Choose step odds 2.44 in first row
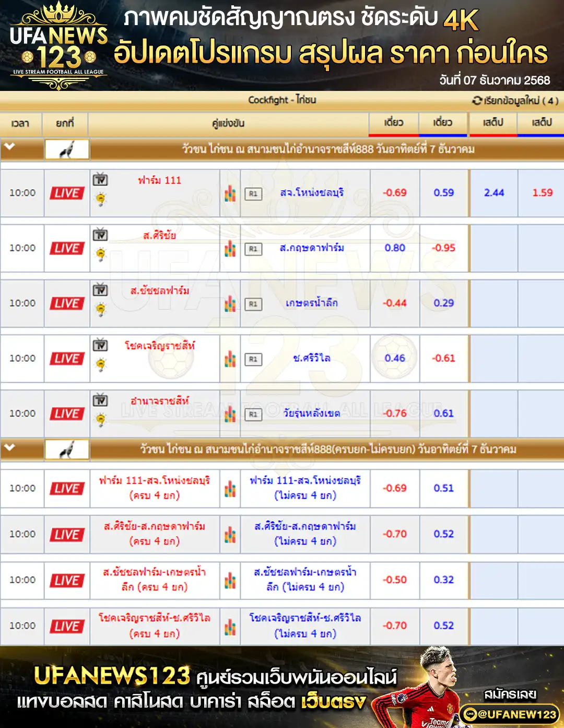Image resolution: width=564 pixels, height=728 pixels. (494, 193)
